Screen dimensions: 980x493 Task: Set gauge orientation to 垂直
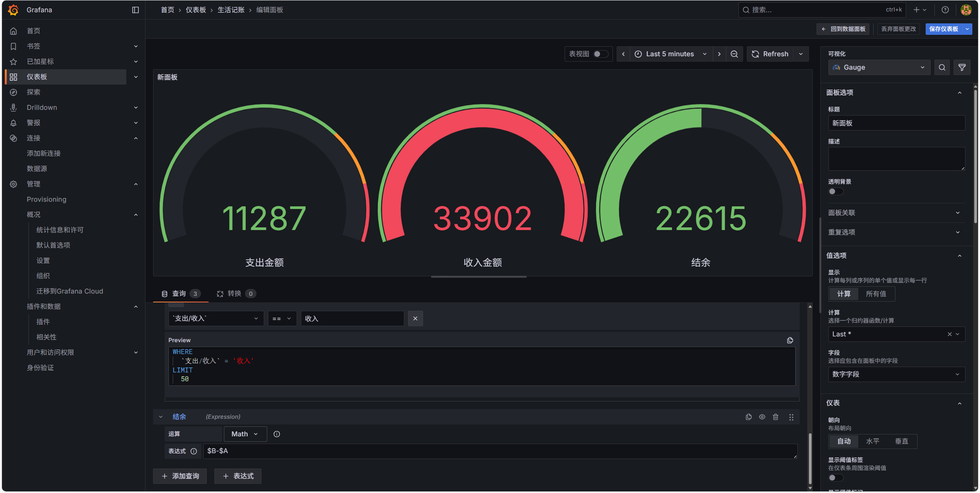pyautogui.click(x=902, y=441)
